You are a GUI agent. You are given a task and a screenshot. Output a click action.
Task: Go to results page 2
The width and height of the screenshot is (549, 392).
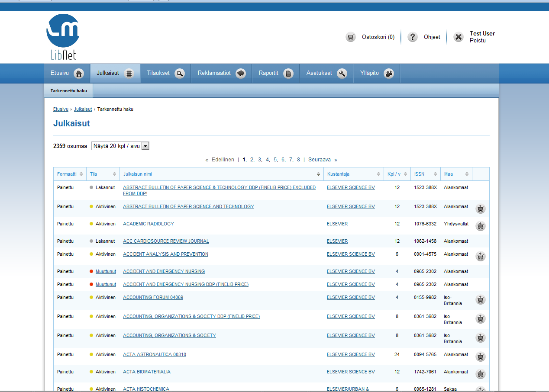[252, 160]
